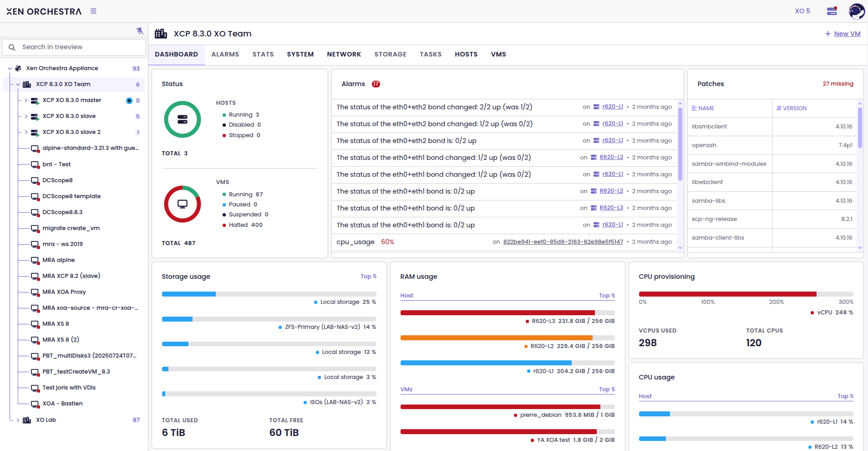Image resolution: width=868 pixels, height=451 pixels.
Task: Click the master star badge on XCP XO 8.3.0 master
Action: point(129,101)
